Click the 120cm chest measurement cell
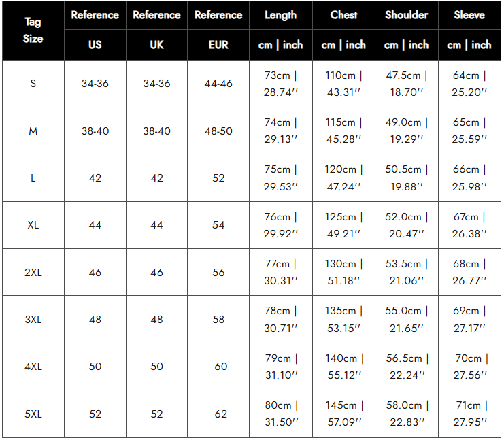 [x=343, y=178]
